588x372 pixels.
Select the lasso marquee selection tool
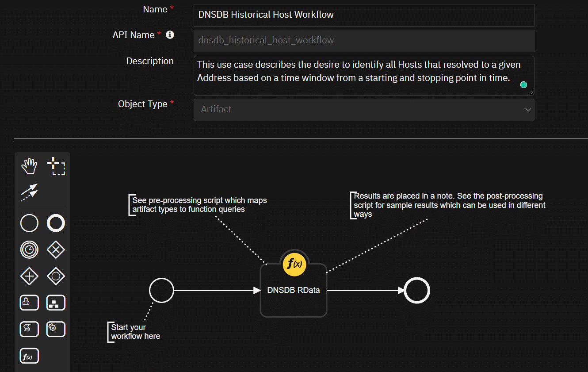[56, 166]
